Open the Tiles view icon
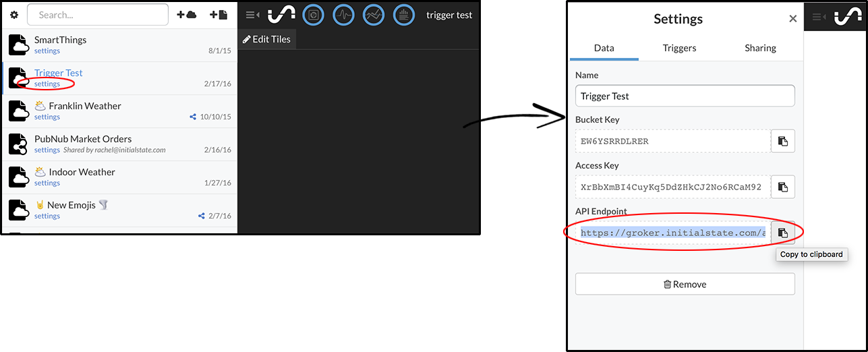The height and width of the screenshot is (352, 868). point(313,15)
